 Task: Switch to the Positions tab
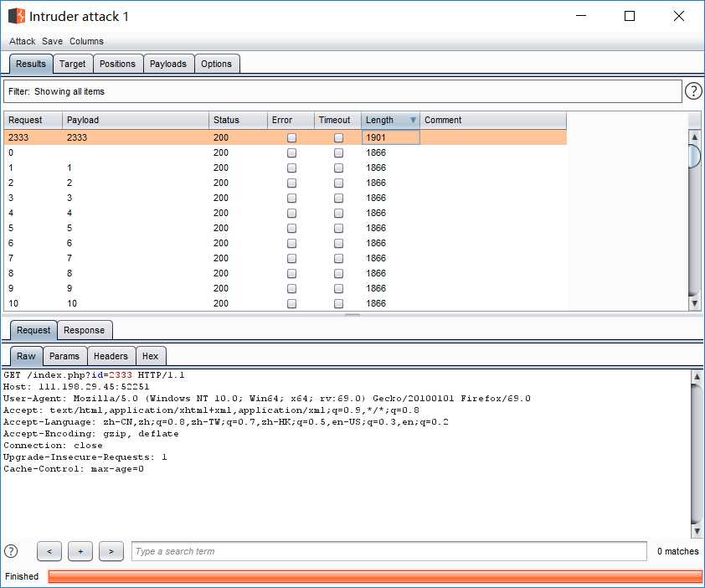(x=117, y=64)
